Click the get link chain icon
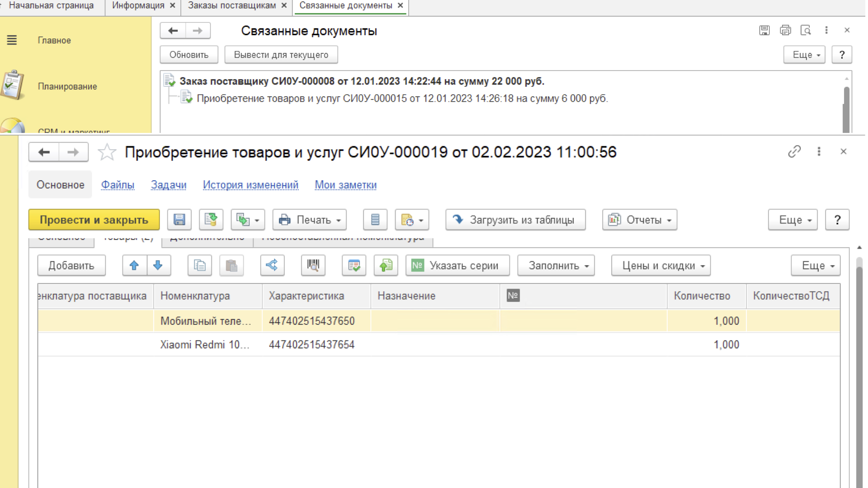868x488 pixels. pyautogui.click(x=794, y=152)
